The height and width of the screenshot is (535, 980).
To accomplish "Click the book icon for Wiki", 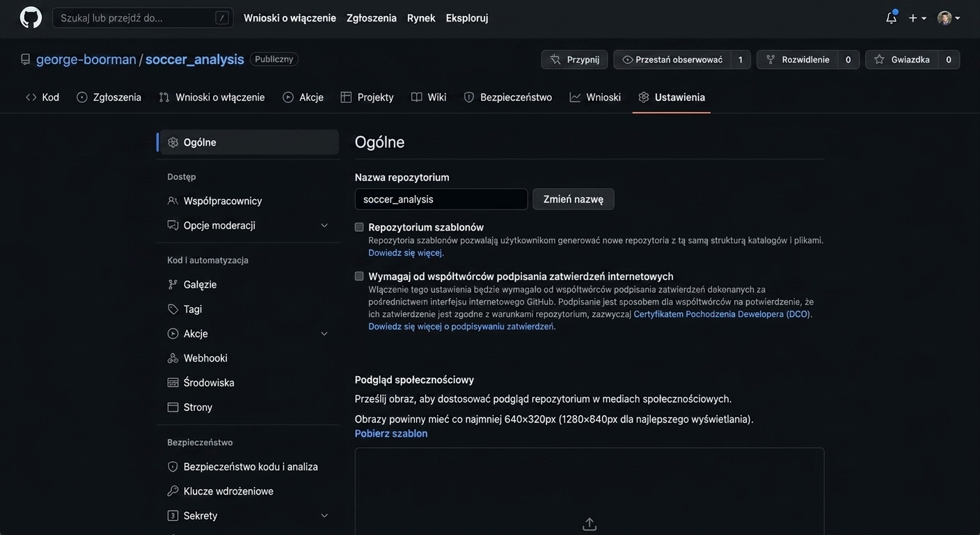I will tap(417, 98).
